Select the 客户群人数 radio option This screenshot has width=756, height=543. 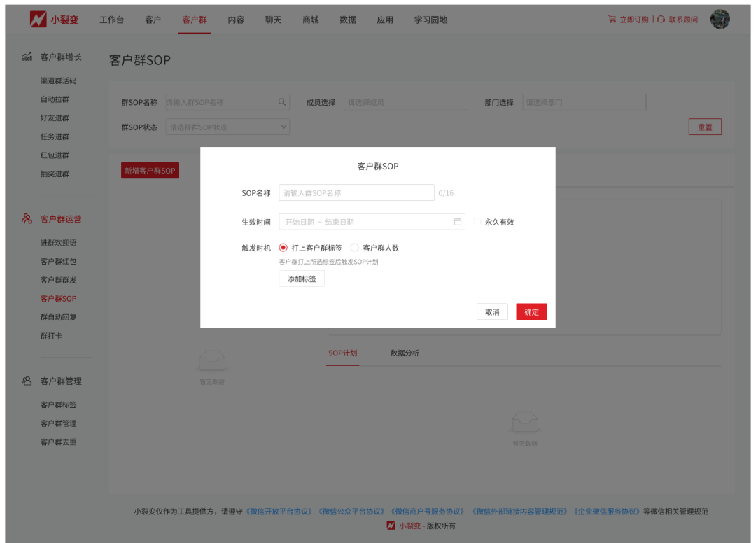355,248
